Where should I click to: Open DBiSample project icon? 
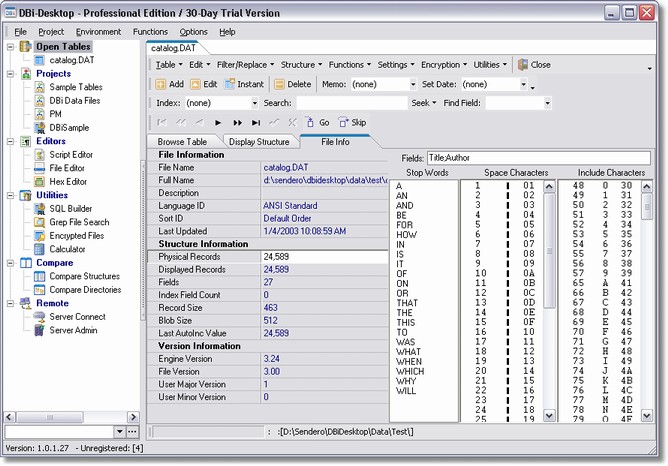coord(40,127)
